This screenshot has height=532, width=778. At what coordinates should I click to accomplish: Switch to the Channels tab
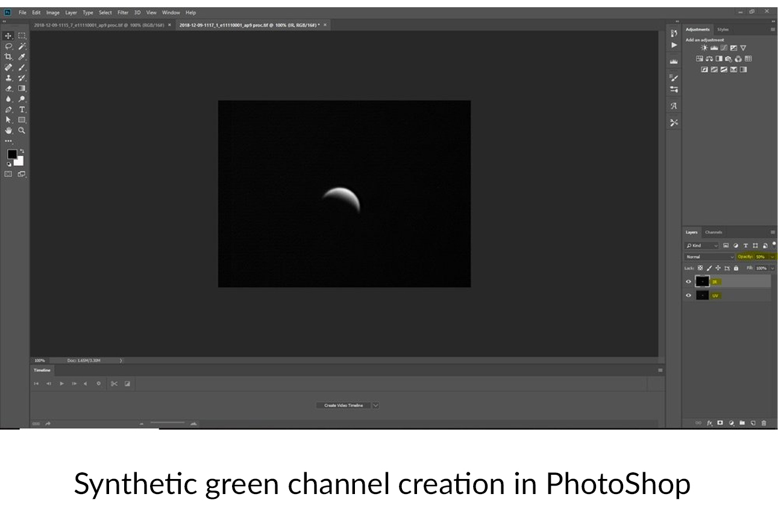click(x=714, y=232)
